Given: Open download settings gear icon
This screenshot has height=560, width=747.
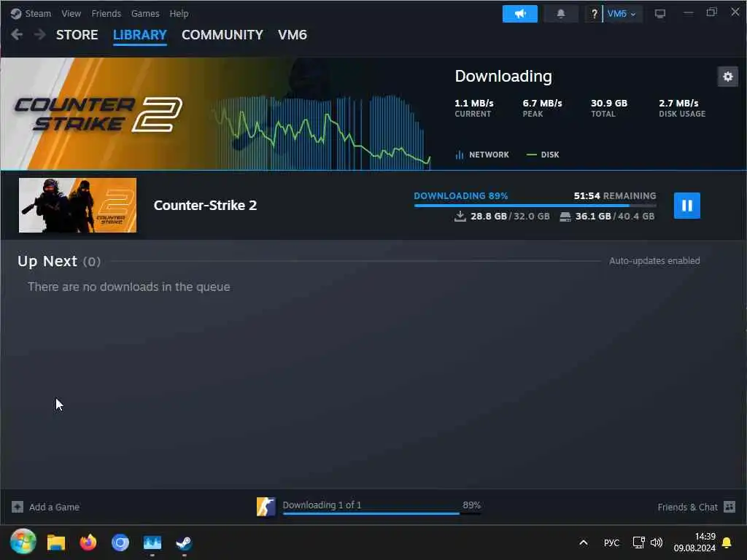Looking at the screenshot, I should (x=727, y=76).
